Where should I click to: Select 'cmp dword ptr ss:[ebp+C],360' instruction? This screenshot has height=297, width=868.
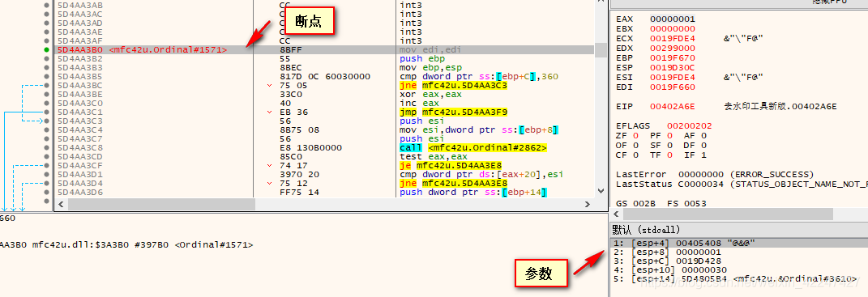[x=479, y=76]
